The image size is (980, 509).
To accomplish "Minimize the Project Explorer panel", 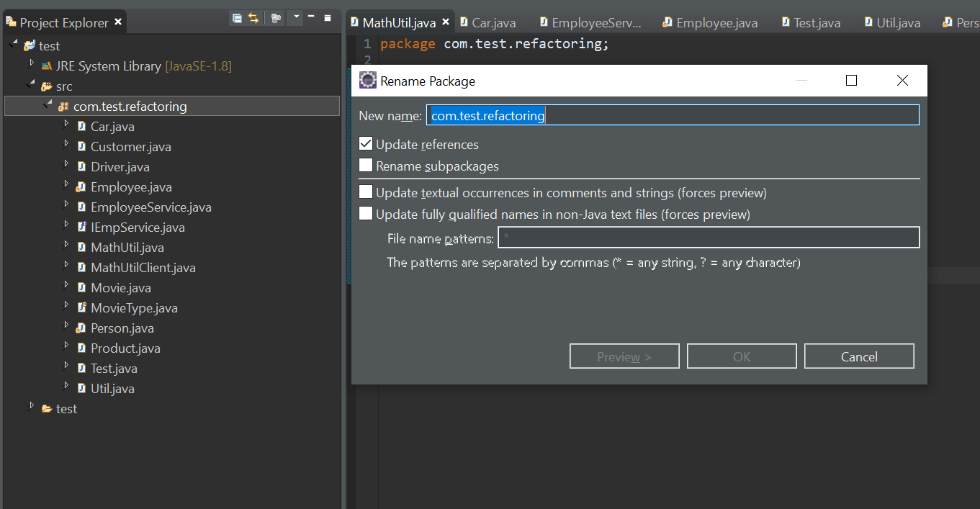I will 311,17.
